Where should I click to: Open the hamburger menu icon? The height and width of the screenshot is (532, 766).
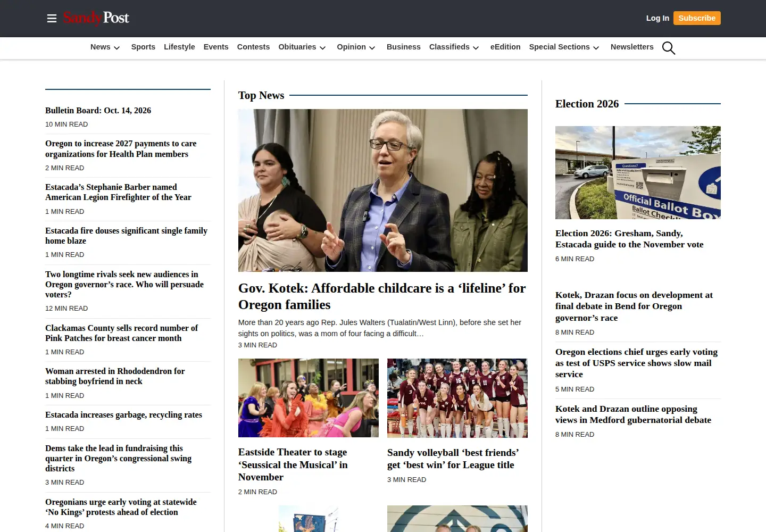tap(52, 19)
